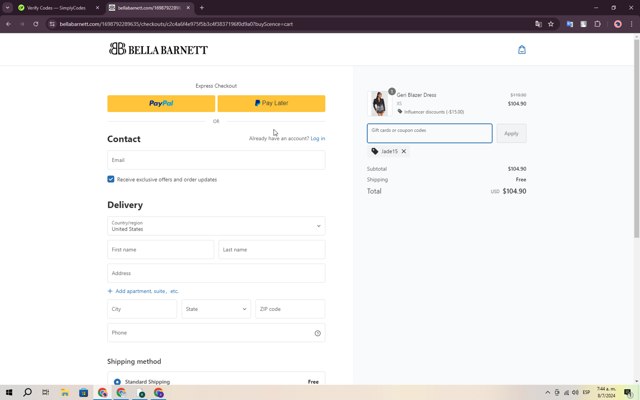Focus the Last name field
This screenshot has width=640, height=400.
(272, 249)
